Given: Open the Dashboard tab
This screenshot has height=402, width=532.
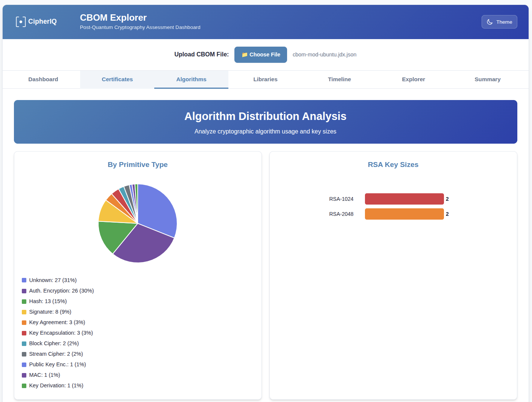Looking at the screenshot, I should [43, 79].
